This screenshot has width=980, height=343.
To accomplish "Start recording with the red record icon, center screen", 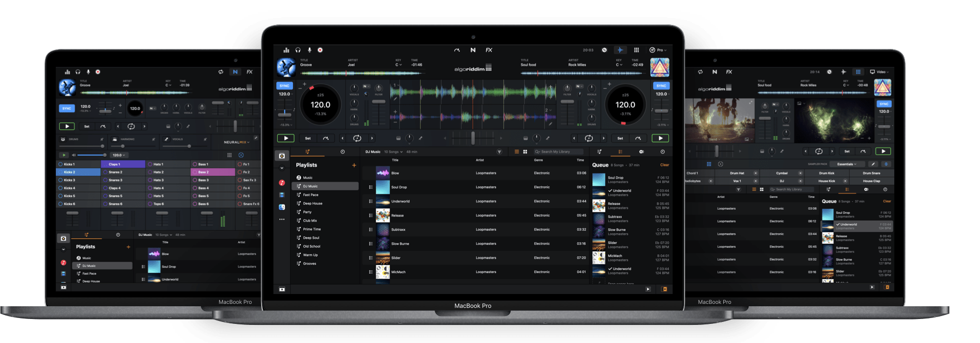I will (x=320, y=50).
